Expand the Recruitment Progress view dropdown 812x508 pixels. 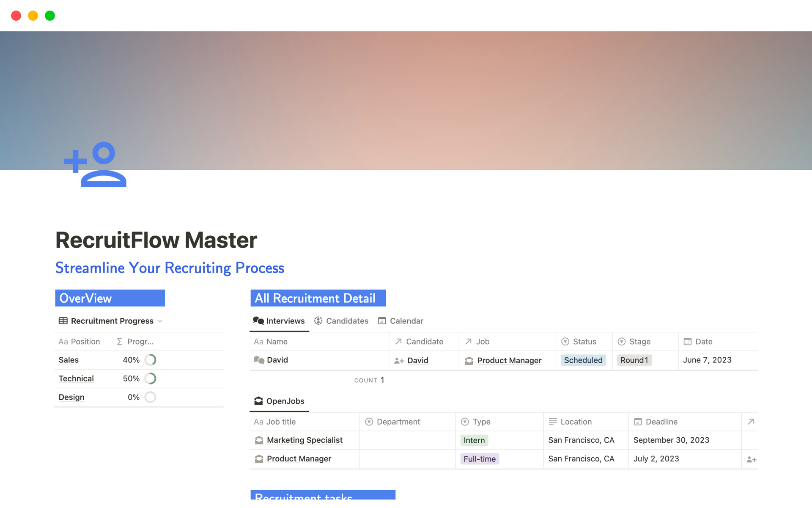tap(160, 321)
